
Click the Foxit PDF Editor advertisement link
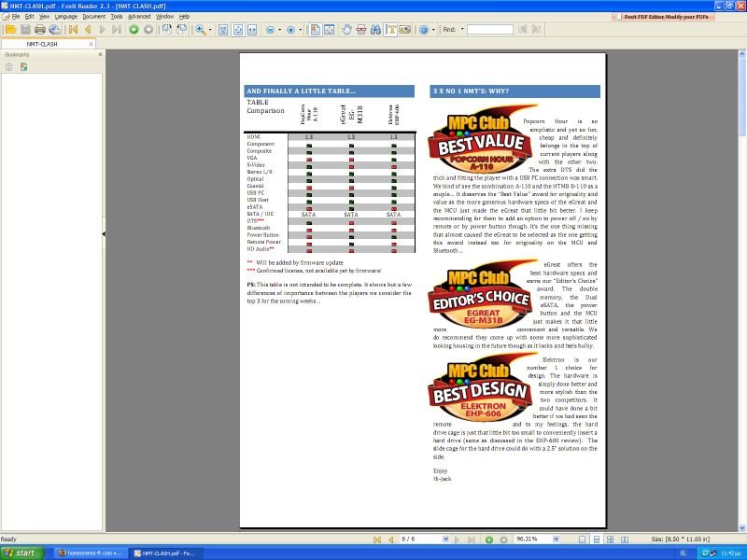(x=665, y=17)
